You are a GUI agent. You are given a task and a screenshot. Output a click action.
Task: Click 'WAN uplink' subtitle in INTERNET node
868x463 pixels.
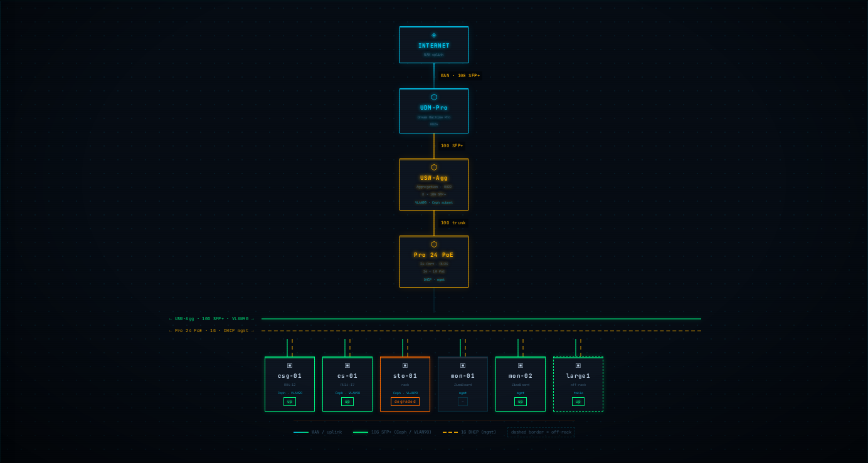433,55
